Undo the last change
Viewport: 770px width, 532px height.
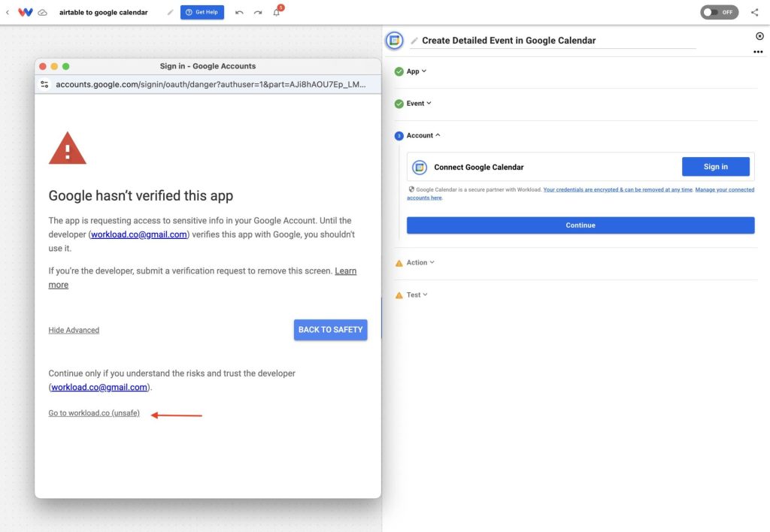tap(239, 12)
